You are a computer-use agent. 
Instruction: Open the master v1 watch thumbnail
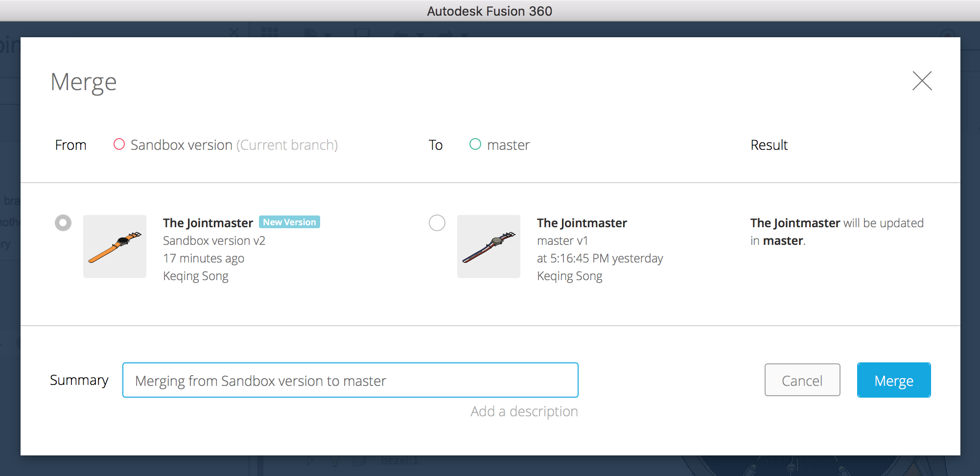tap(489, 246)
